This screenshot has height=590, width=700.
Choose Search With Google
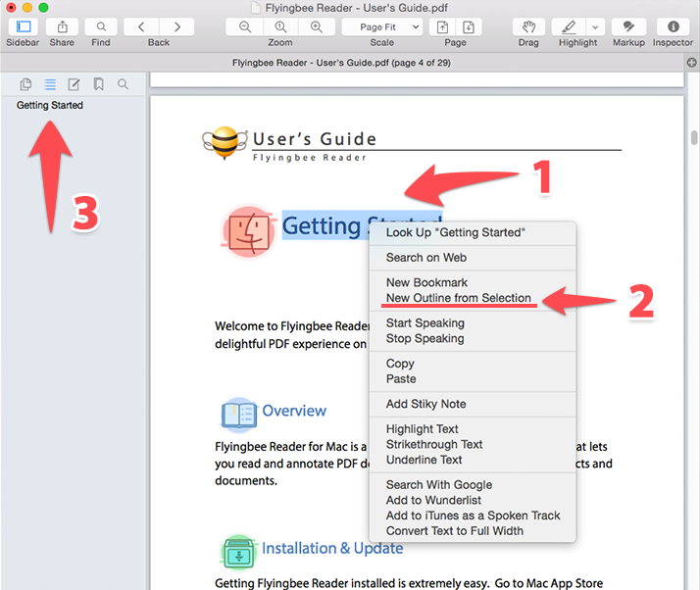pyautogui.click(x=473, y=485)
